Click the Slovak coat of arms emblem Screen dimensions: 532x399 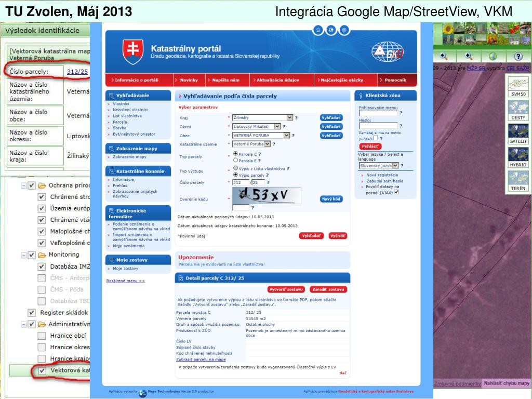point(133,51)
